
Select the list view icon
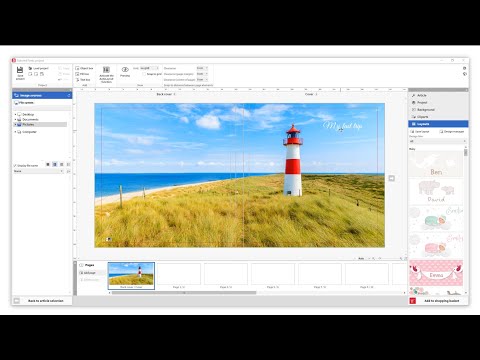68,164
